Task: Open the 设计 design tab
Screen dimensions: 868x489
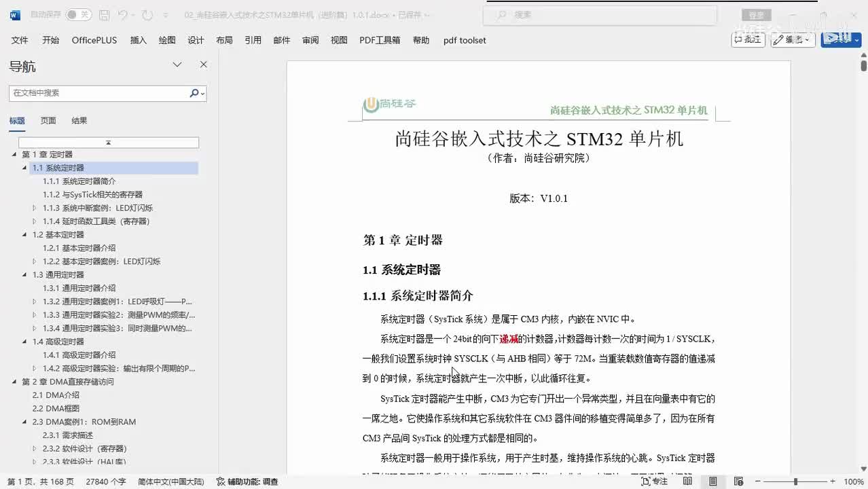Action: click(x=196, y=40)
